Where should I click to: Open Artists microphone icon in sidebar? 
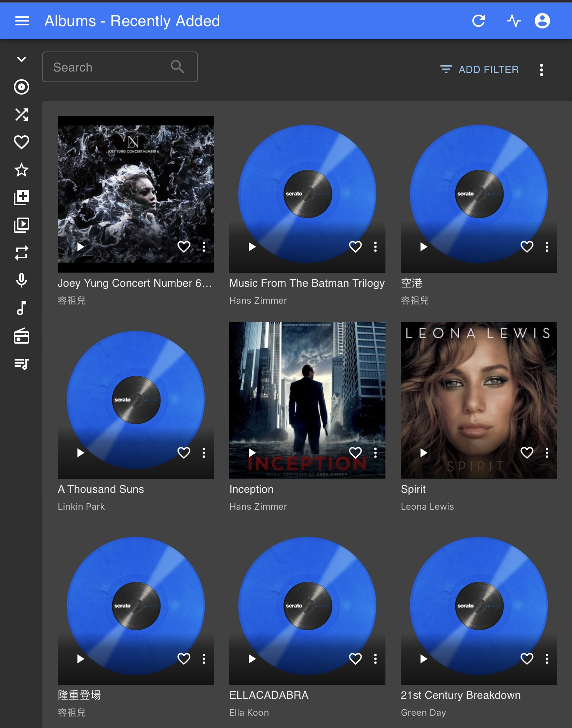coord(22,281)
